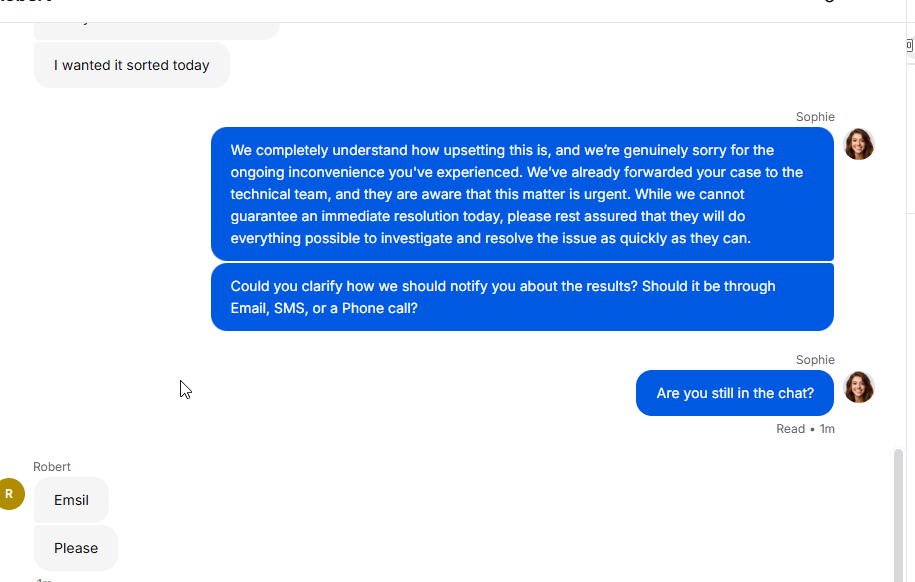
Task: Click the 'We completely understand' message bubble
Action: (522, 194)
